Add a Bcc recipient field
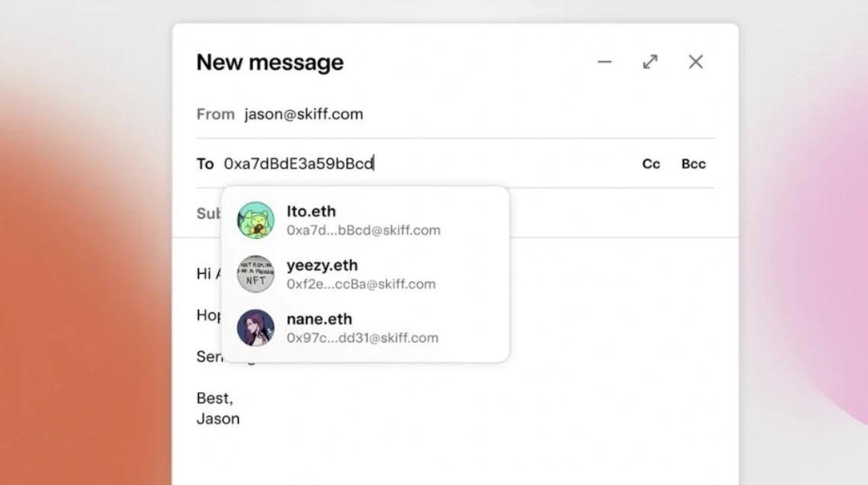 (693, 164)
